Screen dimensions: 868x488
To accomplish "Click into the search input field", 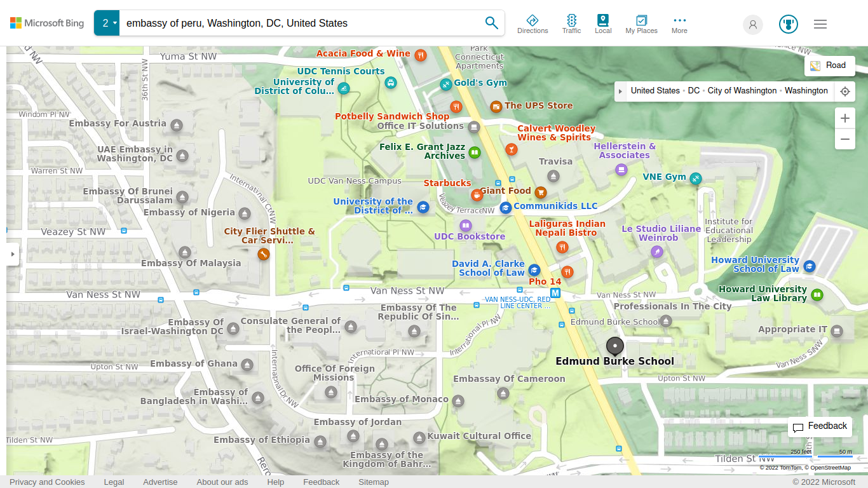I will pos(300,23).
